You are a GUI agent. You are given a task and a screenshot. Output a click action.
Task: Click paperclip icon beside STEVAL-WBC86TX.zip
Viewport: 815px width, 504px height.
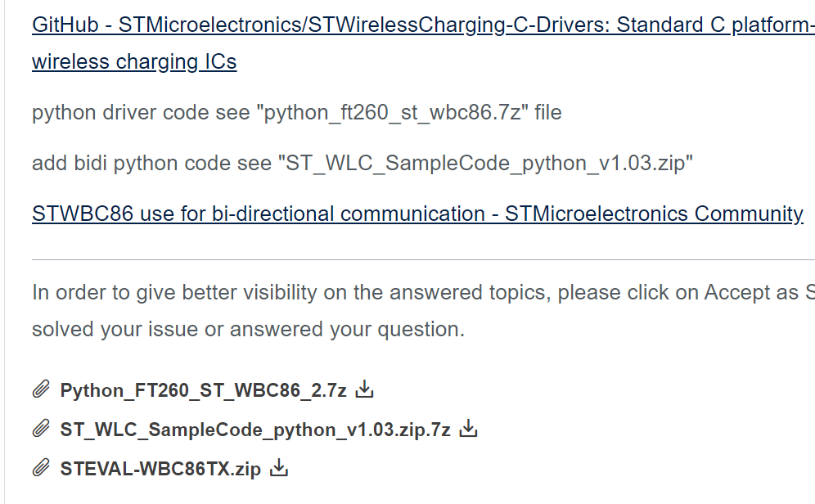coord(40,467)
